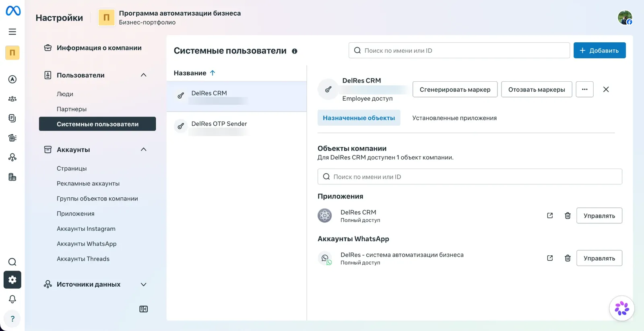
Task: Delete DelRes CRM app assignment
Action: (x=568, y=215)
